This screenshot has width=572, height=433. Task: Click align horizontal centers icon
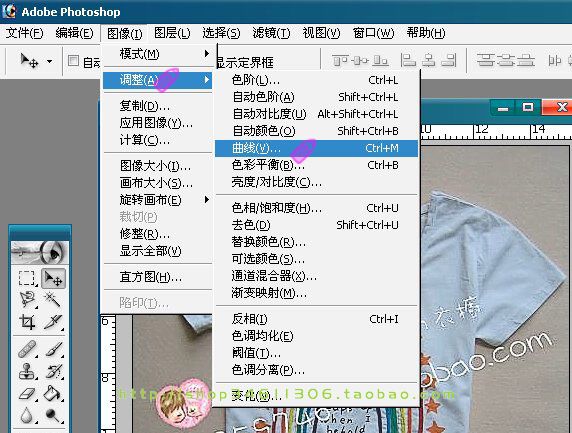(428, 60)
